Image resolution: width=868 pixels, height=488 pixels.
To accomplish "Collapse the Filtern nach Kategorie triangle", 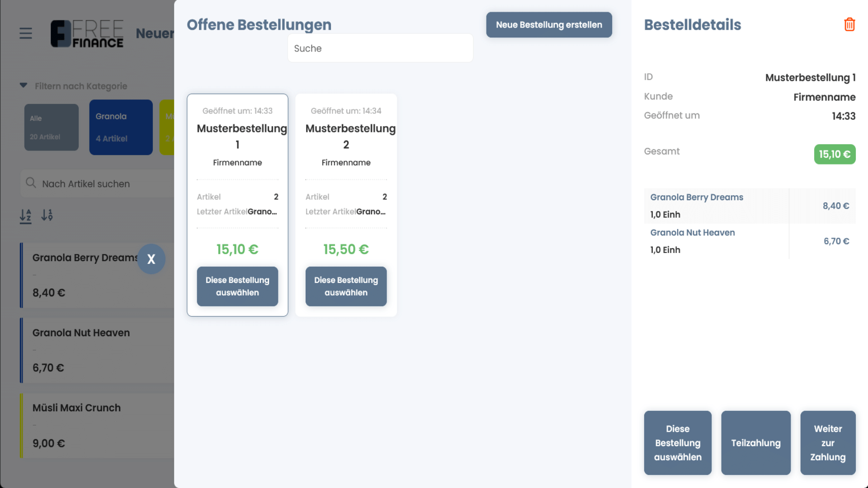I will coord(24,85).
